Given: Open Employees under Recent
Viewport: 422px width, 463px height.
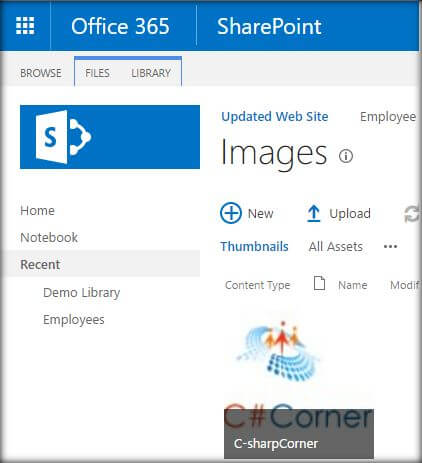Looking at the screenshot, I should 74,320.
